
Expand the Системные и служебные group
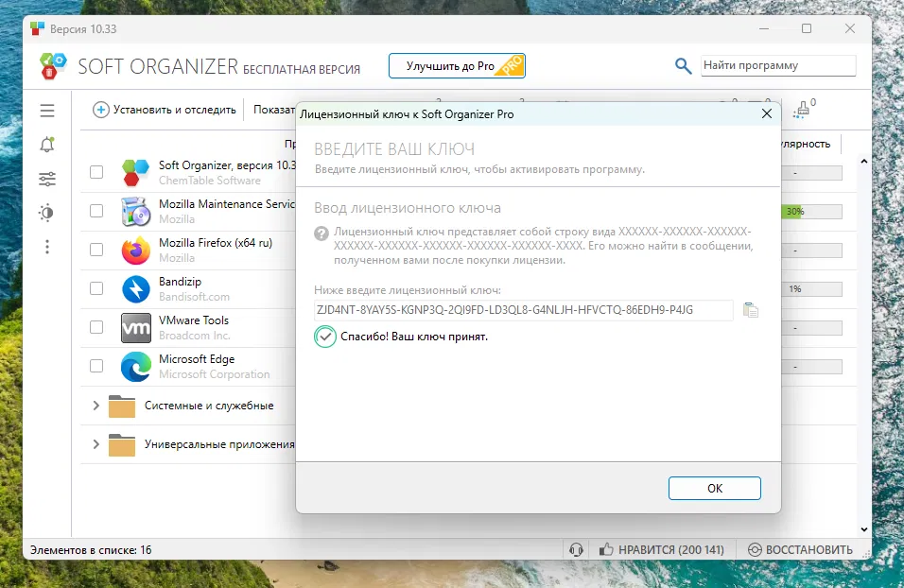tap(96, 406)
